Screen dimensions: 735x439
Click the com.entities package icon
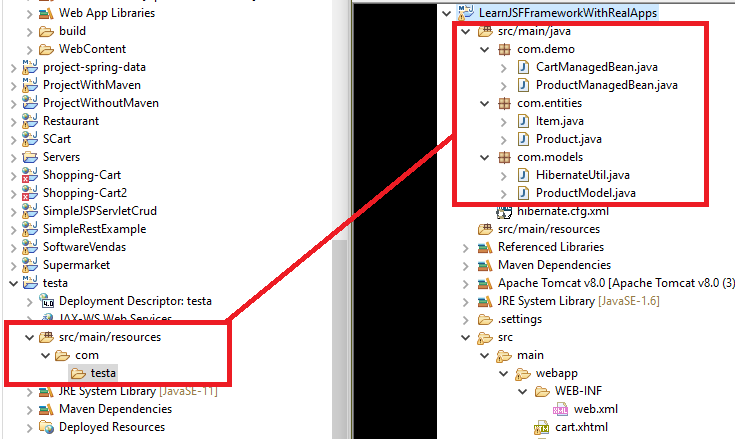coord(504,103)
